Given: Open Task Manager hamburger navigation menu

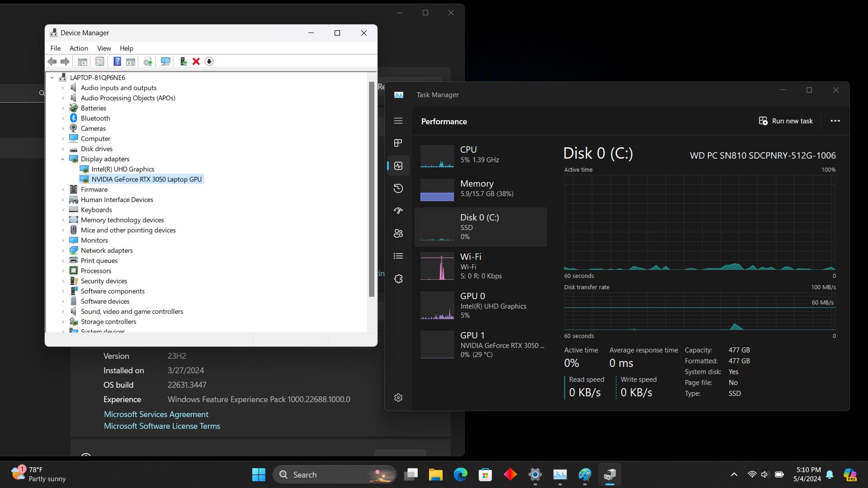Looking at the screenshot, I should tap(398, 121).
